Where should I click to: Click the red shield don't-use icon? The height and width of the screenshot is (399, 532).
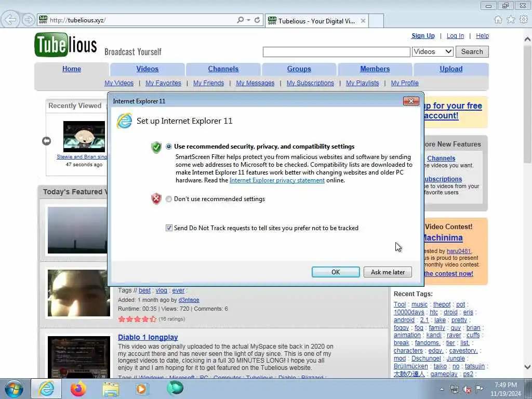[x=156, y=199]
